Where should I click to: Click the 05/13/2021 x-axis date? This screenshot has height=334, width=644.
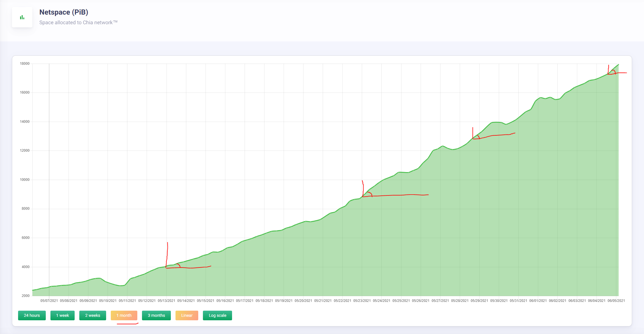tap(166, 301)
